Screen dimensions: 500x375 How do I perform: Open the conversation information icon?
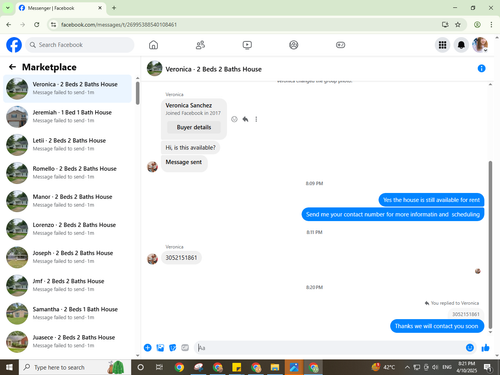pyautogui.click(x=481, y=68)
